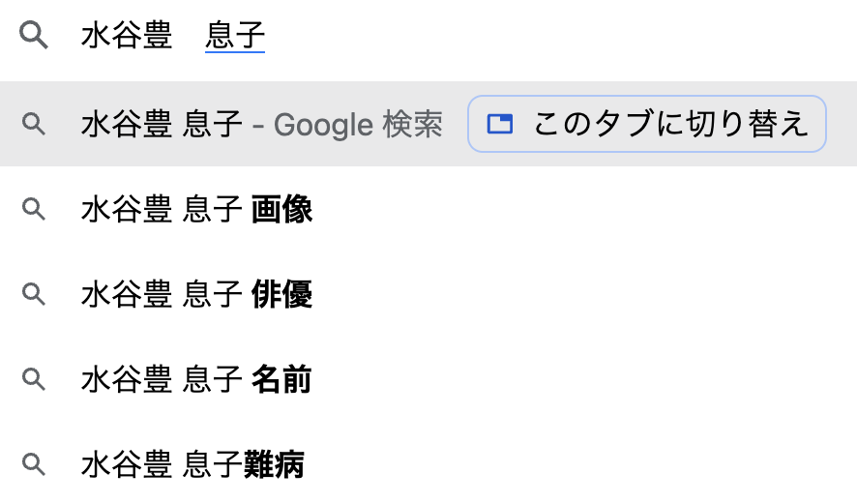Click the bold 俳優 suggestion keyword
The image size is (857, 504).
point(282,294)
